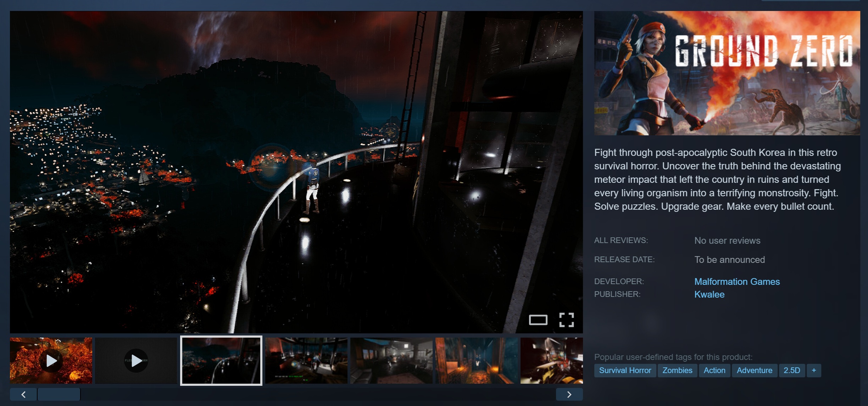Open the Survival Horror tag
Screen dimensions: 868x406
pos(625,370)
